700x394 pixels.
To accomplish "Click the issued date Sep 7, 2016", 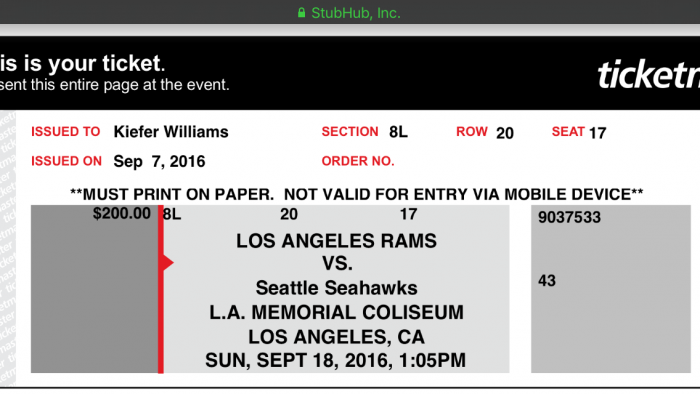I will pos(159,162).
